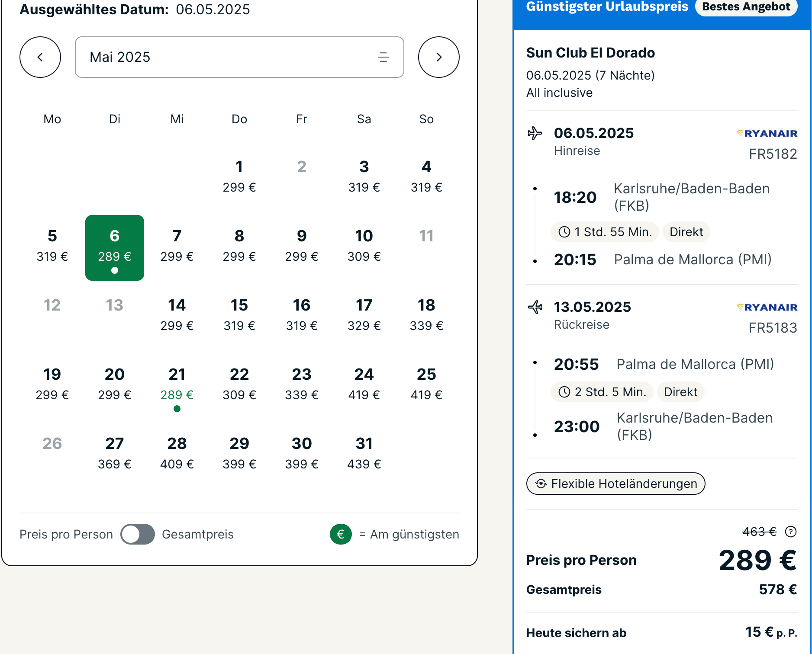Click the Günstigster Urlaubspreis header
Image resolution: width=812 pixels, height=654 pixels.
pos(607,6)
